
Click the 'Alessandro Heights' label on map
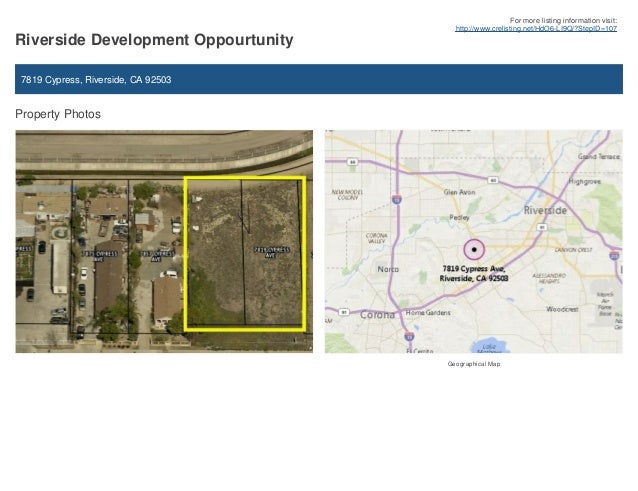click(549, 278)
